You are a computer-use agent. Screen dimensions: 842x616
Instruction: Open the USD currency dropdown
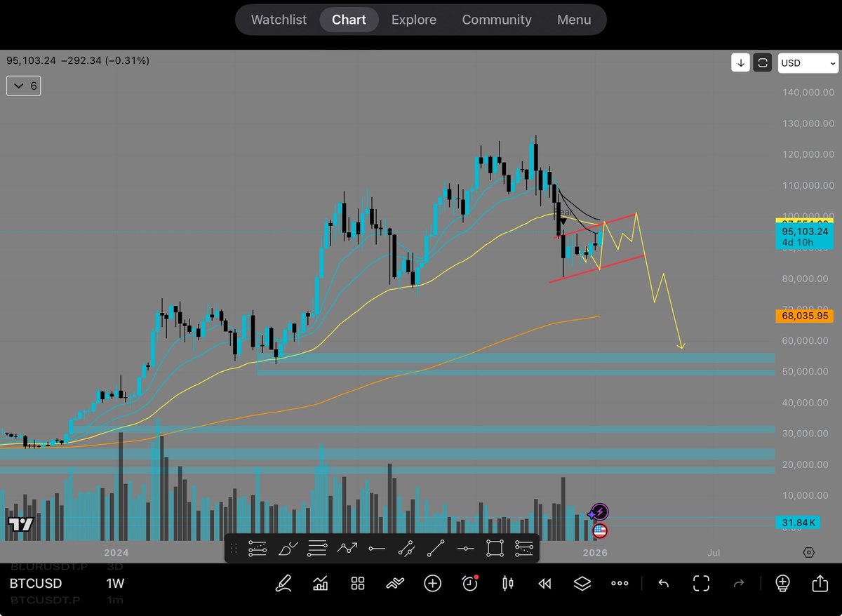pyautogui.click(x=808, y=63)
